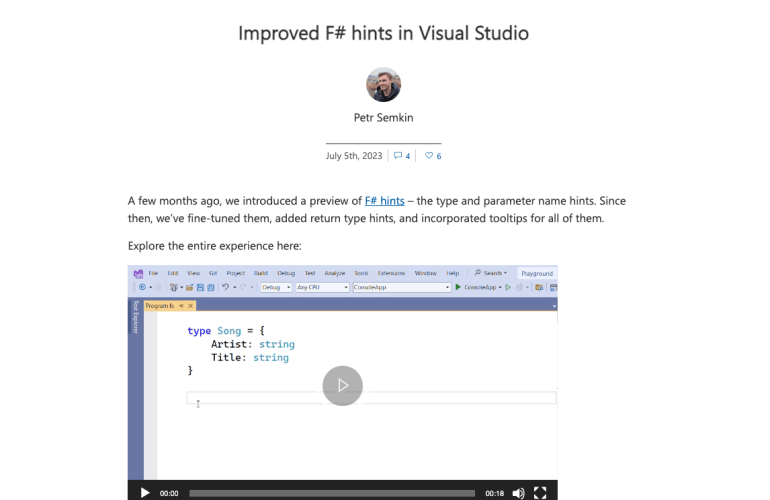Viewport: 770px width, 500px height.
Task: Mute the video with the speaker icon
Action: pos(518,493)
